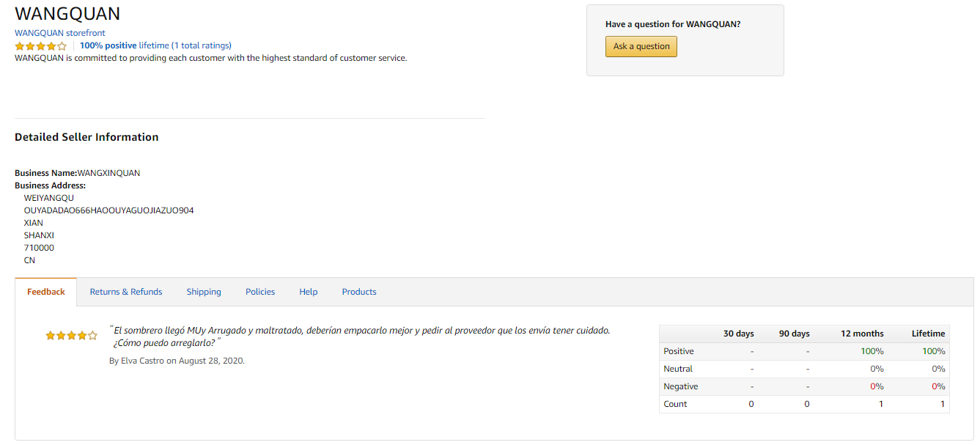Viewport: 980px width, 445px height.
Task: Go to the Policies tab
Action: 260,292
